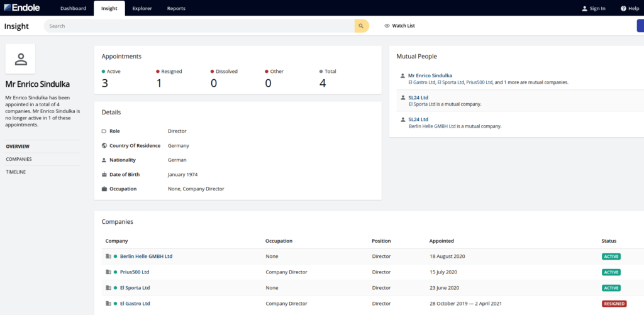The image size is (644, 315).
Task: Click the 'Germany' country of residence value
Action: coord(179,145)
